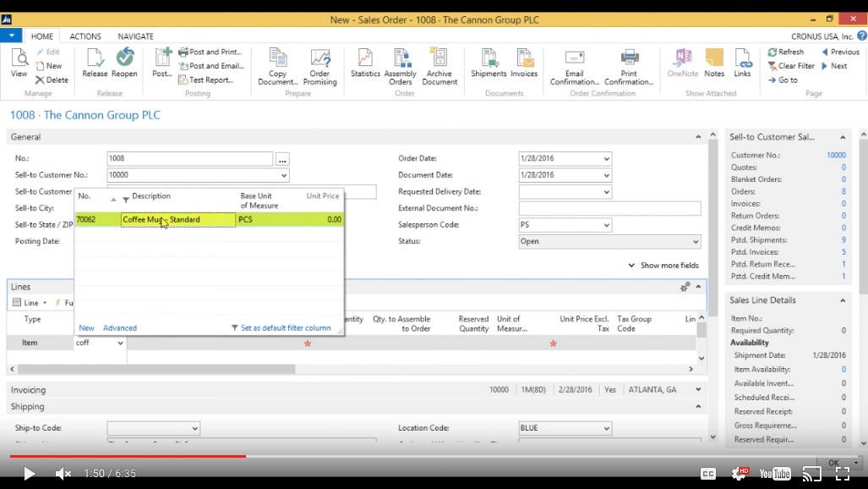The width and height of the screenshot is (868, 489).
Task: Click the No. assist ellipsis button
Action: click(282, 160)
